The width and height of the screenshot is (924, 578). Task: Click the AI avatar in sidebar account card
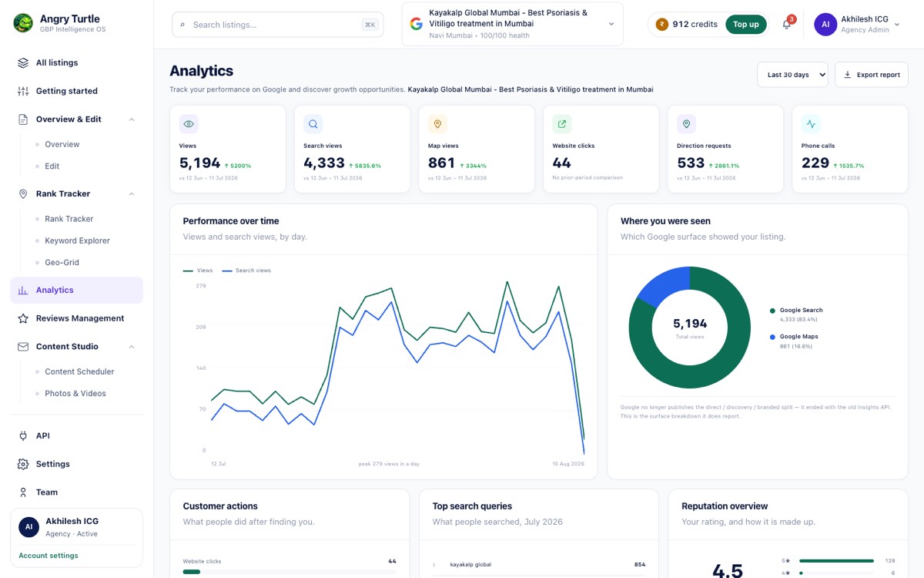(x=29, y=527)
